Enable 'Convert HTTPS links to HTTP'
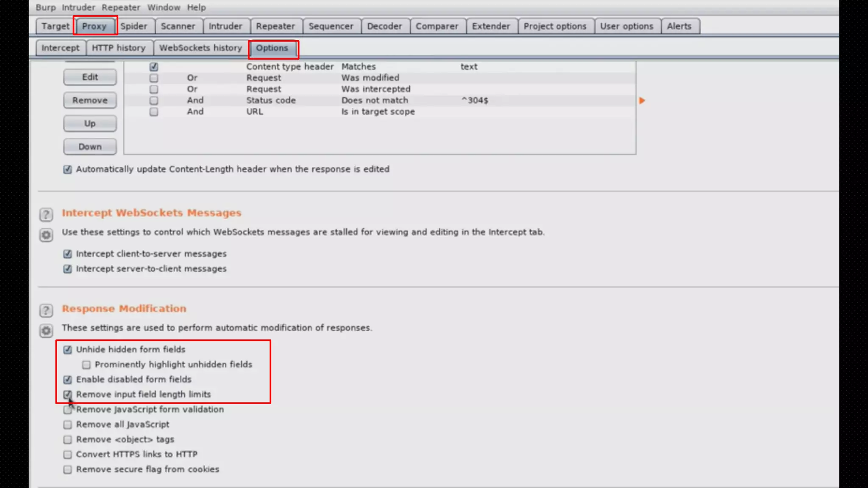The height and width of the screenshot is (488, 868). (67, 455)
